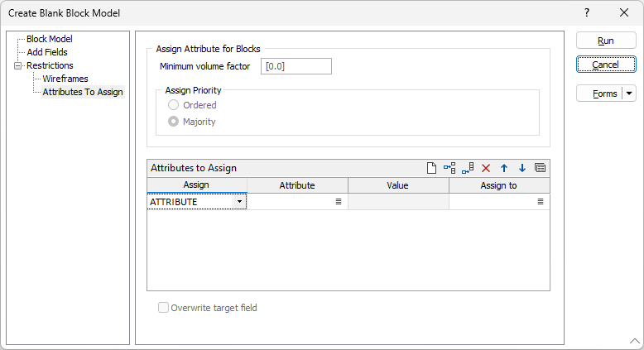
Task: Close the Create Blank Block Model dialog
Action: 624,12
